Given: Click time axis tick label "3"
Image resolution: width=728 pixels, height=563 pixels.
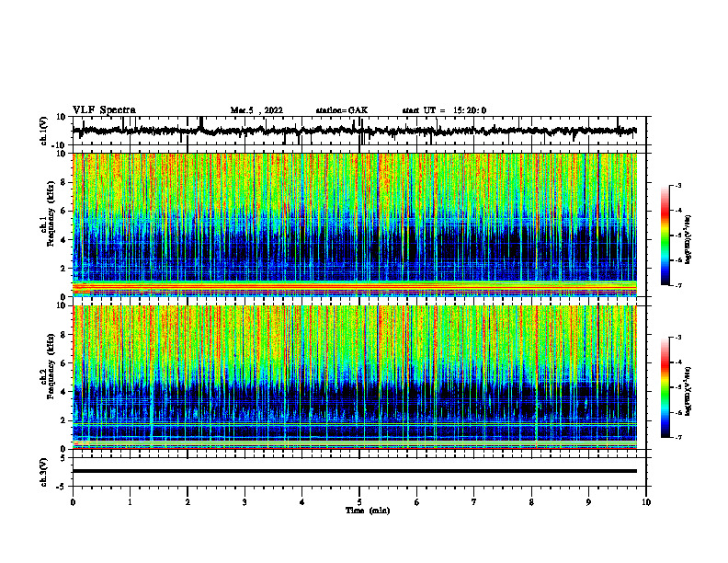Looking at the screenshot, I should pyautogui.click(x=245, y=502).
